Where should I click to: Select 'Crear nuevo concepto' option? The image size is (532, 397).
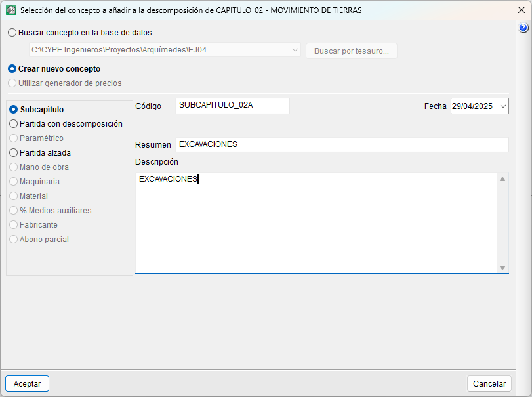54,68
